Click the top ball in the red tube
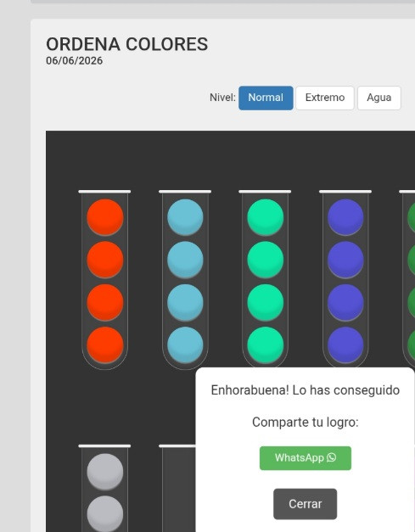Viewport: 415px width, 532px height. pyautogui.click(x=105, y=217)
